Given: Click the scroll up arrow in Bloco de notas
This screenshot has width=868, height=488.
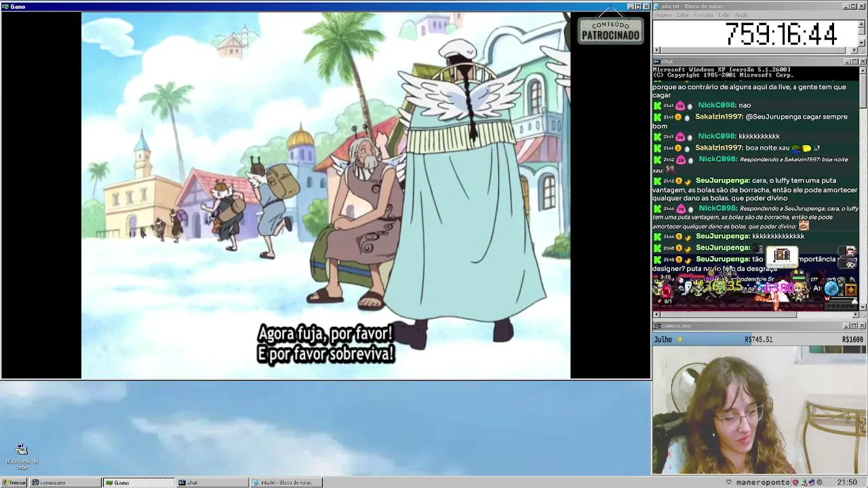Looking at the screenshot, I should [862, 24].
